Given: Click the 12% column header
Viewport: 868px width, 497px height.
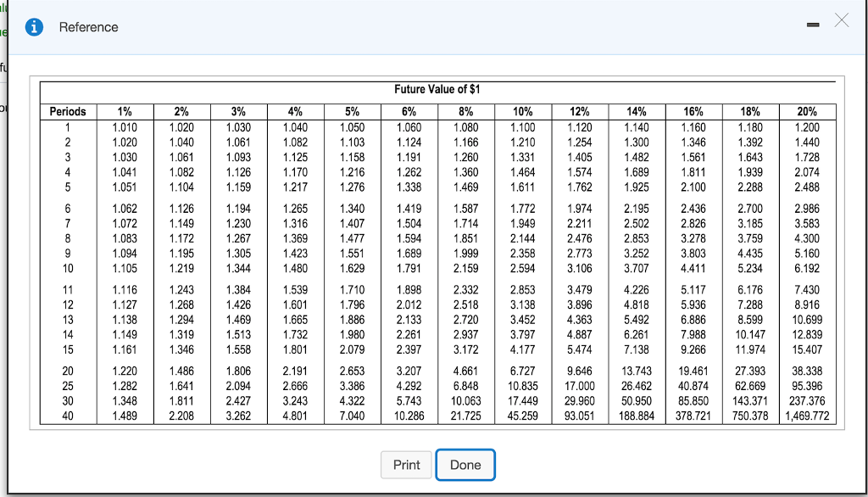Looking at the screenshot, I should click(580, 111).
